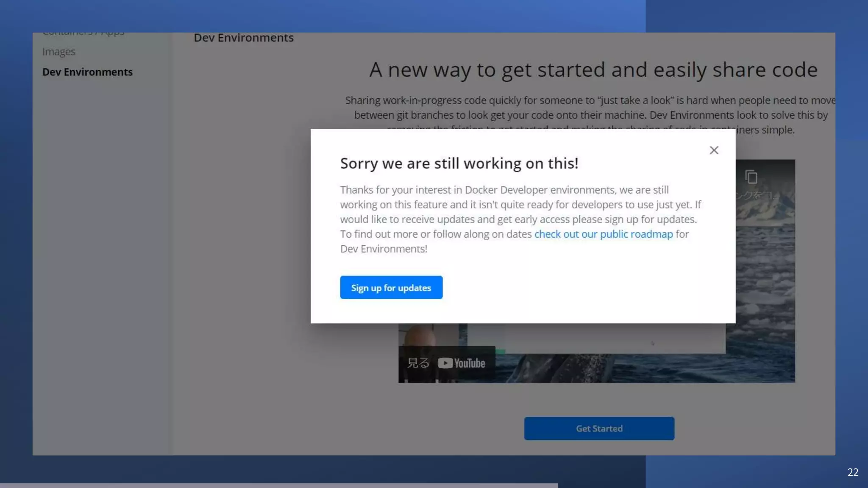The height and width of the screenshot is (488, 868).
Task: Click the 見る watch text beside YouTube
Action: [418, 363]
